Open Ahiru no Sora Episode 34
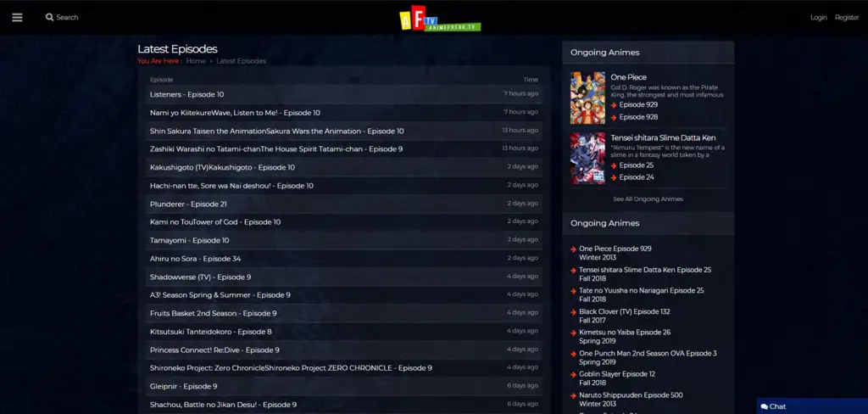 (x=196, y=258)
